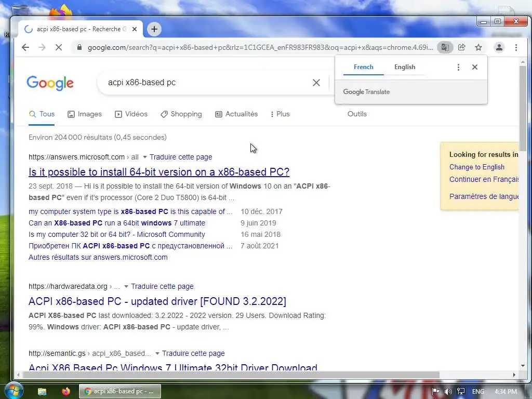Switch to the Images search tab
The height and width of the screenshot is (399, 532).
tap(85, 114)
